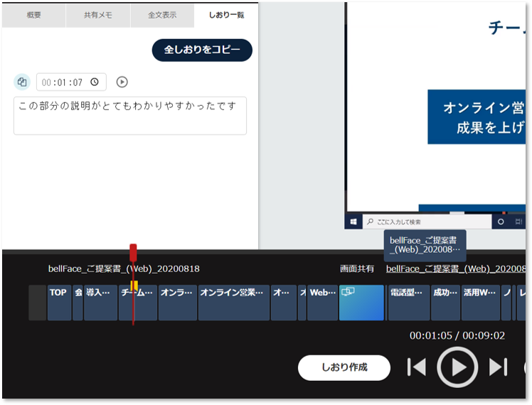Screen dimensions: 532x405
Task: Select the narrow 会 timeline segment
Action: coord(78,303)
